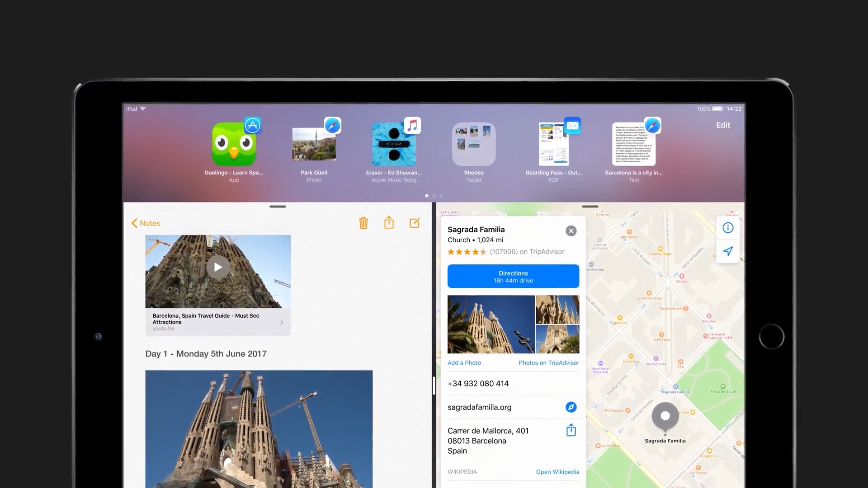This screenshot has width=868, height=488.
Task: Tap the Barcelona Spain Travel Guide link title
Action: [x=206, y=319]
